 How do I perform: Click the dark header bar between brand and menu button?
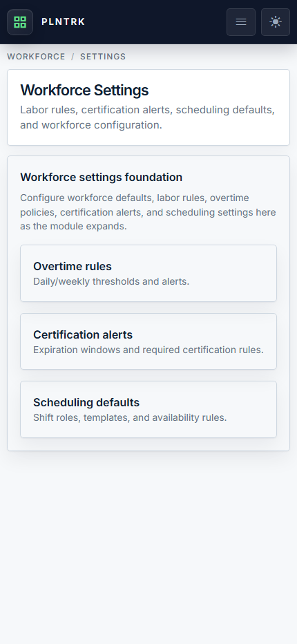click(156, 22)
